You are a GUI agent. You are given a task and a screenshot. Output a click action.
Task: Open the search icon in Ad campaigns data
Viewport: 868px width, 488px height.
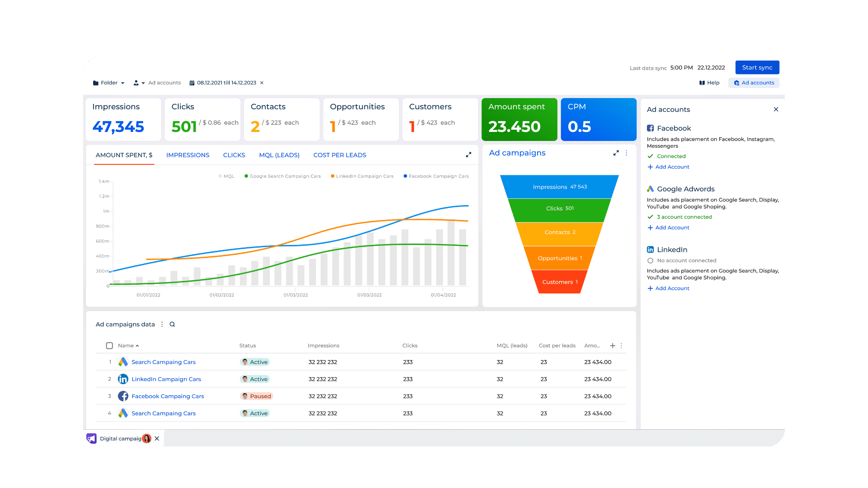click(x=172, y=324)
